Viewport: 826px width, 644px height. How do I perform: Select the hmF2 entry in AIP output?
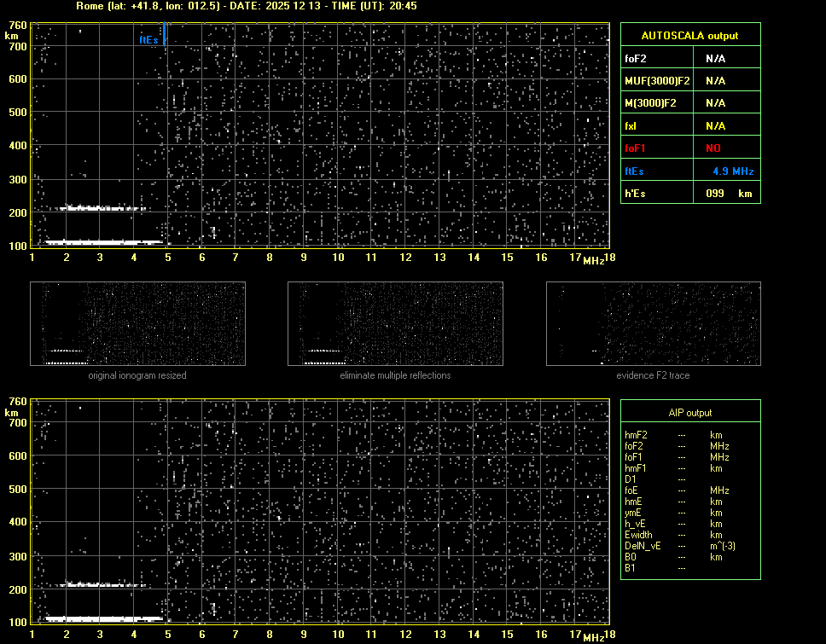coord(637,435)
